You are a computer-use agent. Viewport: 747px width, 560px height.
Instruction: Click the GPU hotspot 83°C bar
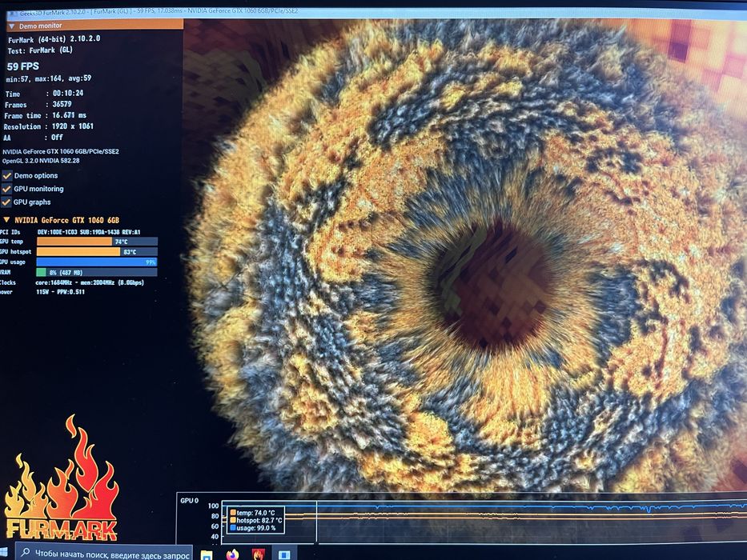[97, 251]
